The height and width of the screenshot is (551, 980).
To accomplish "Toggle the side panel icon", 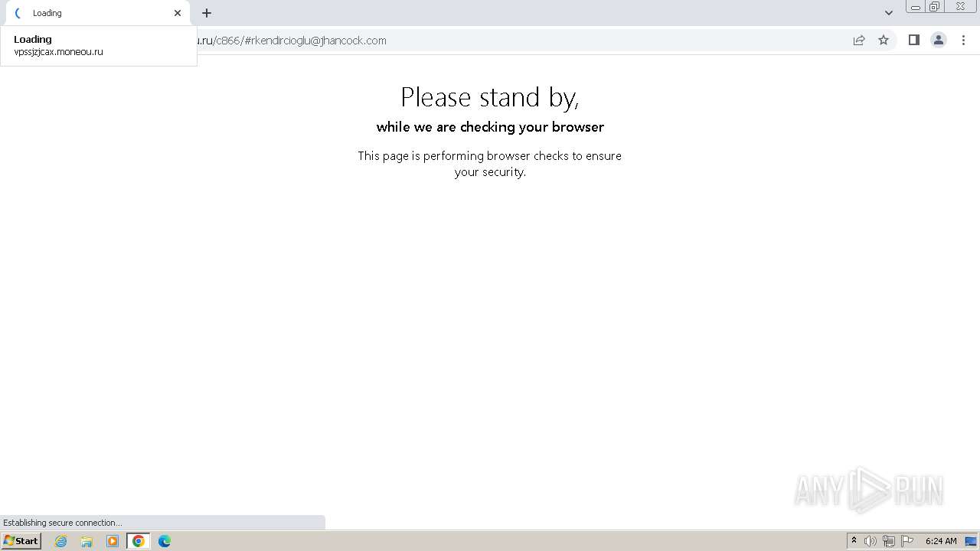I will click(913, 41).
